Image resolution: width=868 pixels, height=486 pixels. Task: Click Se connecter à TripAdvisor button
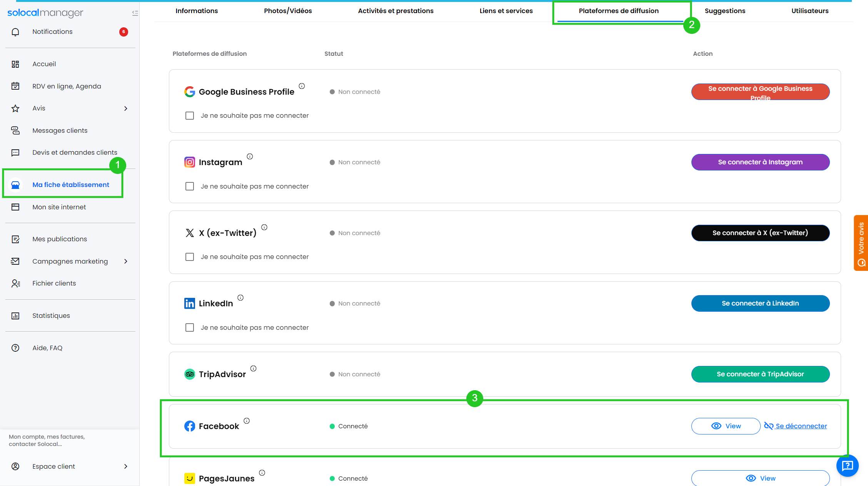click(760, 374)
